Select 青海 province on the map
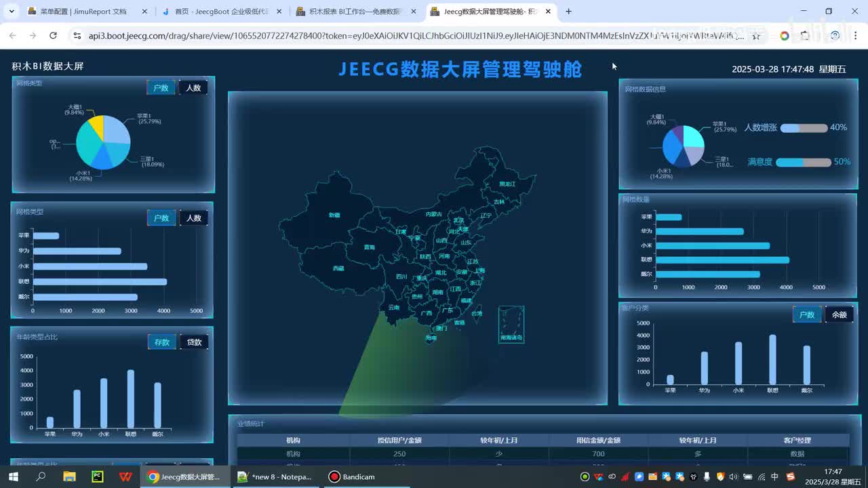868x488 pixels. coord(370,247)
